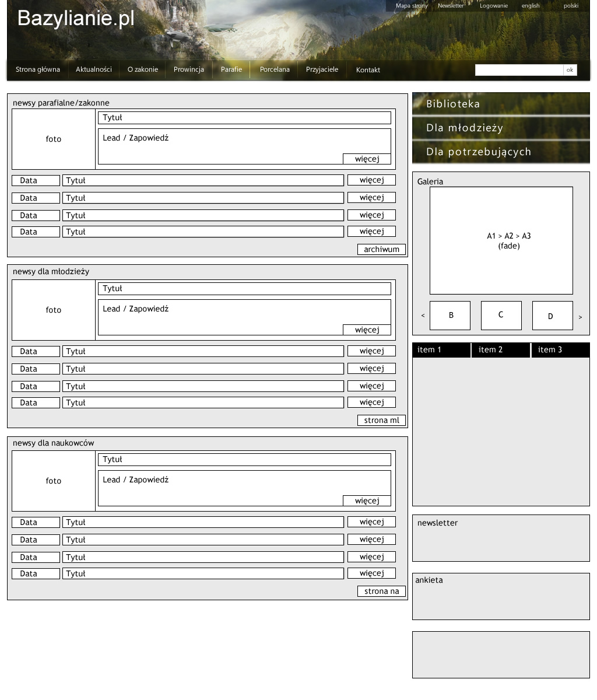Select gallery thumbnail D

(x=552, y=316)
